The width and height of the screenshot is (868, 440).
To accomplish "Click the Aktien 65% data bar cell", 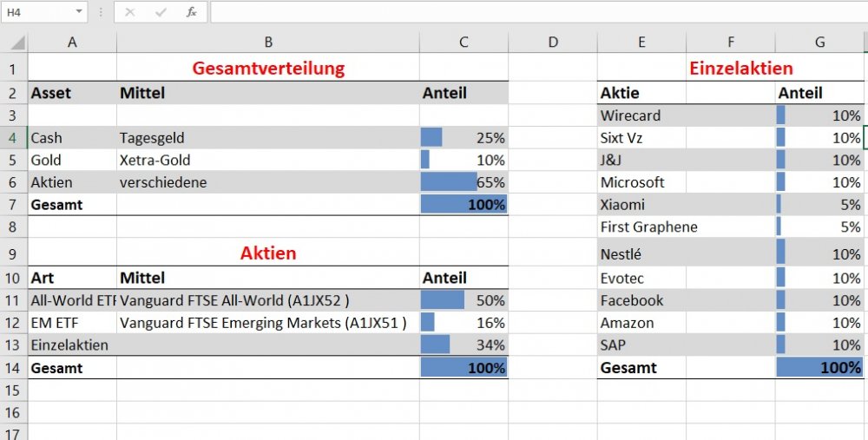I will 464,182.
